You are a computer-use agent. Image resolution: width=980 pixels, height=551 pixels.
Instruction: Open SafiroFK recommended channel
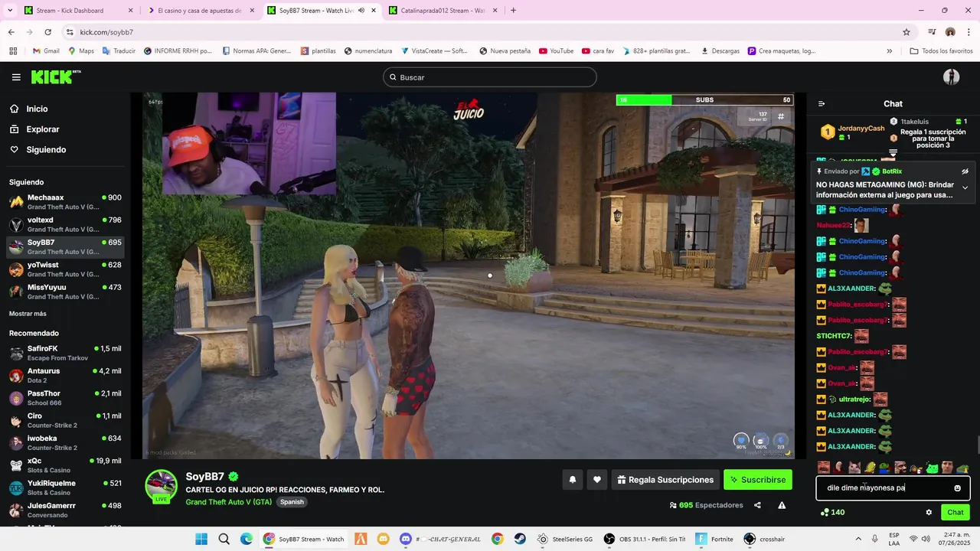[x=65, y=353]
